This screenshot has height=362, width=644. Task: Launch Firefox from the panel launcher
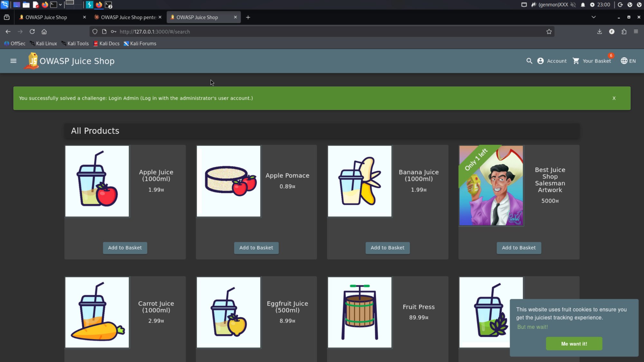pyautogui.click(x=45, y=5)
